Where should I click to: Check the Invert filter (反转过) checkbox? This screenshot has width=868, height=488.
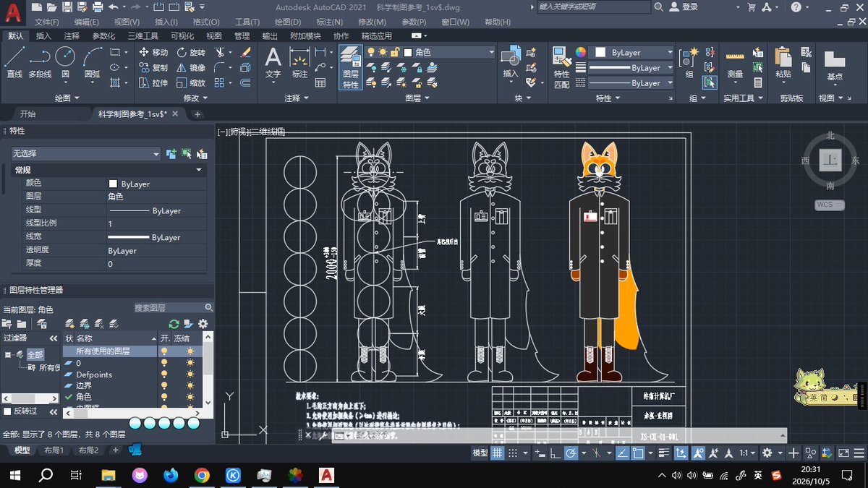point(7,411)
